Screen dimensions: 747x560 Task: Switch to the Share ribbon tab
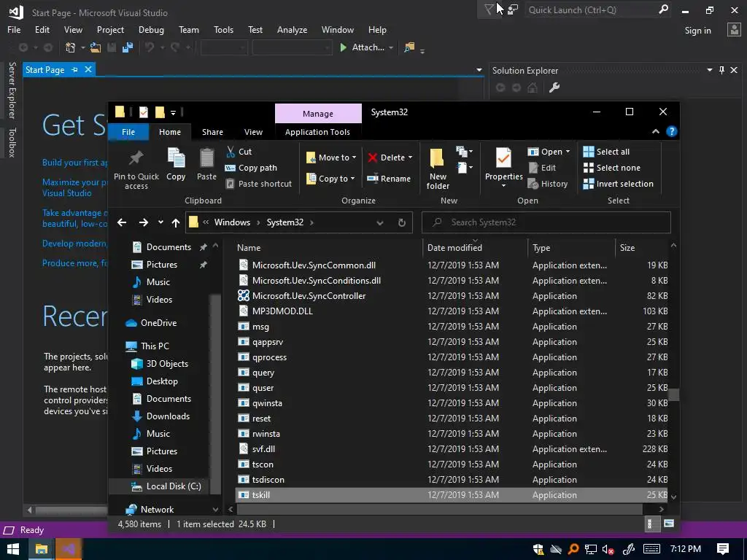click(212, 132)
